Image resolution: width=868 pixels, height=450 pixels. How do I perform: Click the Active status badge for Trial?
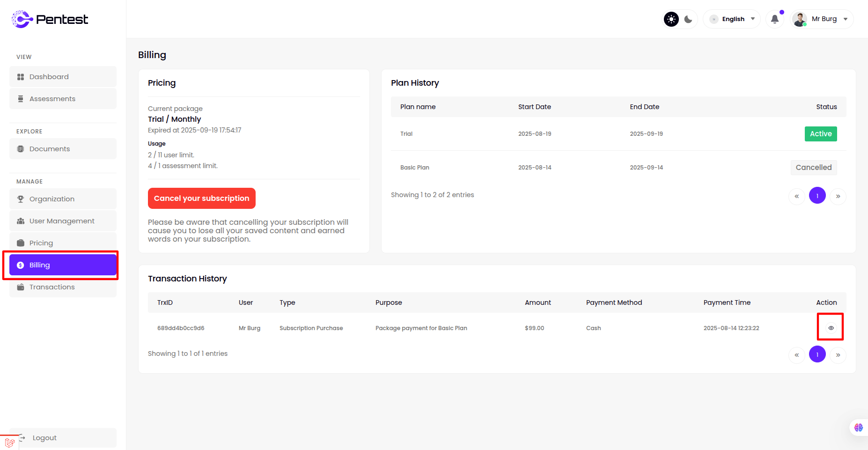(820, 134)
